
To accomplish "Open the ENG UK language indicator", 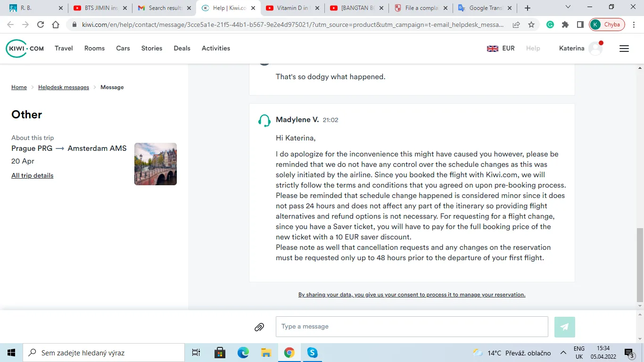I will coord(579,353).
